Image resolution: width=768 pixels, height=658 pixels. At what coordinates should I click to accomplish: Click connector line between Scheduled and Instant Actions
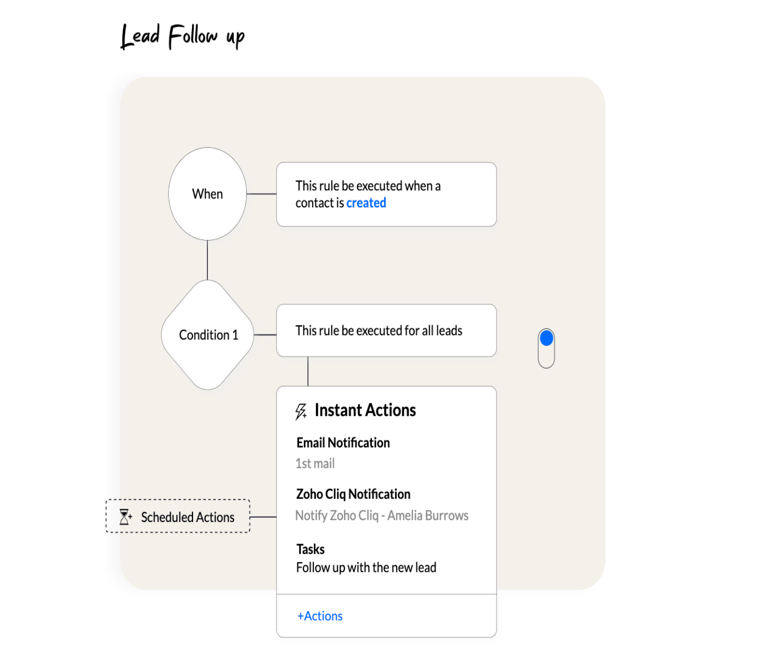263,517
